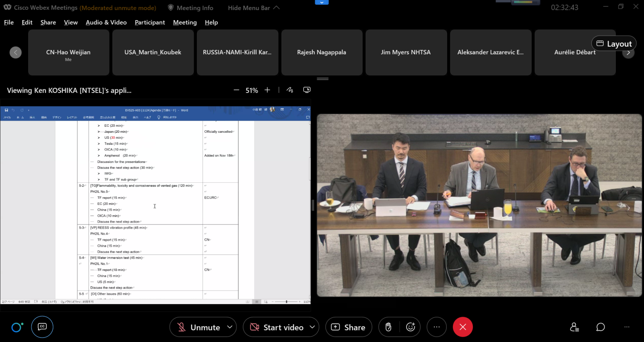Open the emoji reactions button
This screenshot has height=342, width=644.
[411, 327]
